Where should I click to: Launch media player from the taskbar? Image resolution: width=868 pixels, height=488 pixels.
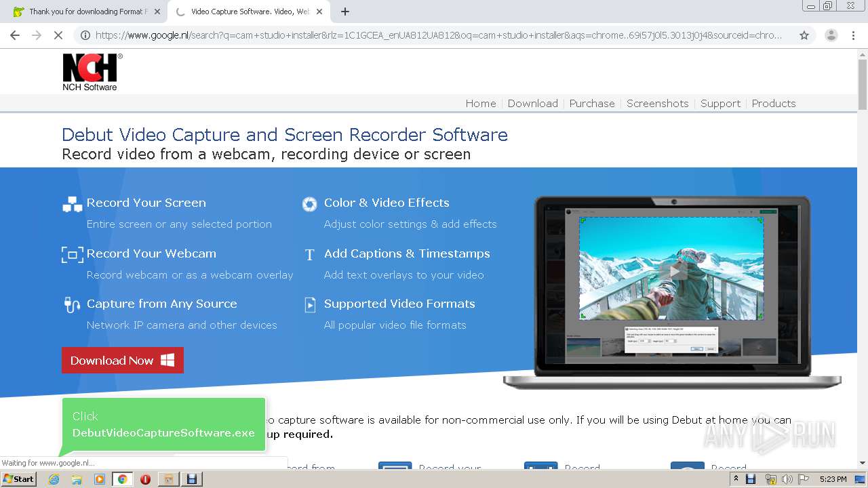click(100, 479)
